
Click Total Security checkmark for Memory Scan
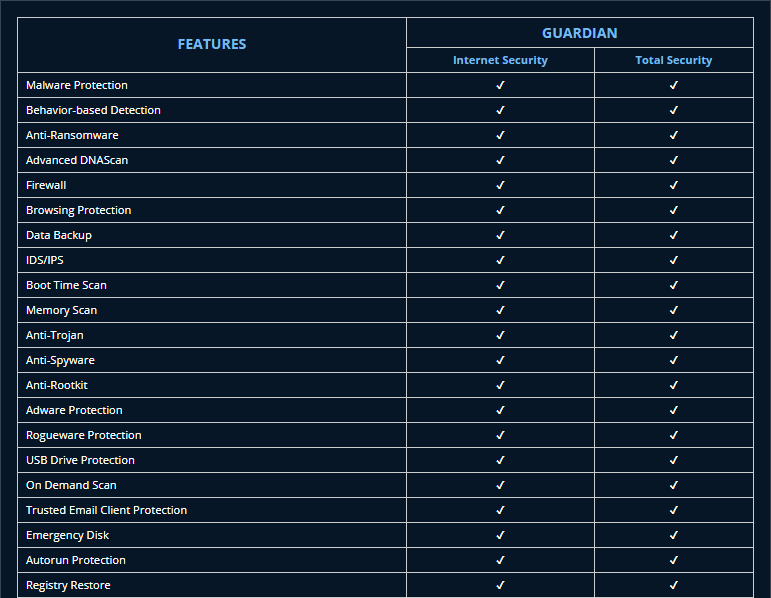click(x=674, y=310)
